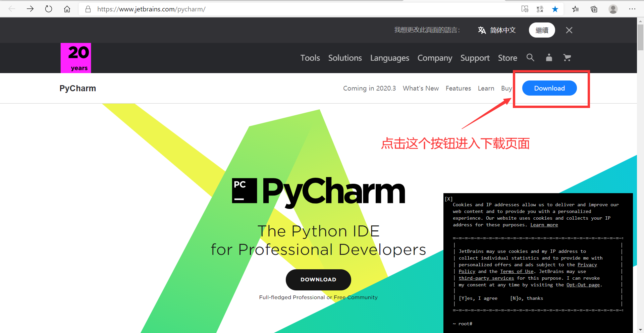The width and height of the screenshot is (644, 333).
Task: Click the black DOWNLOAD button
Action: 318,280
